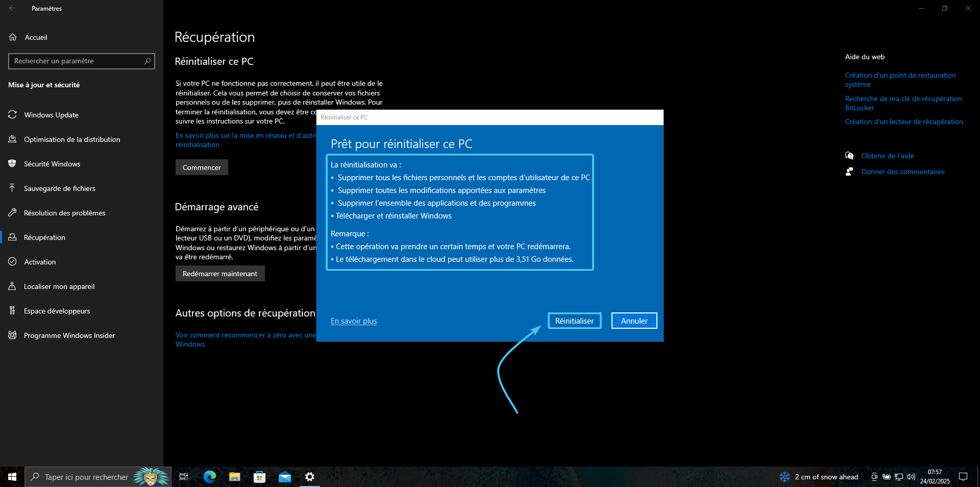Open Programme Windows Insider settings
Screen dimensions: 980x487
point(69,335)
